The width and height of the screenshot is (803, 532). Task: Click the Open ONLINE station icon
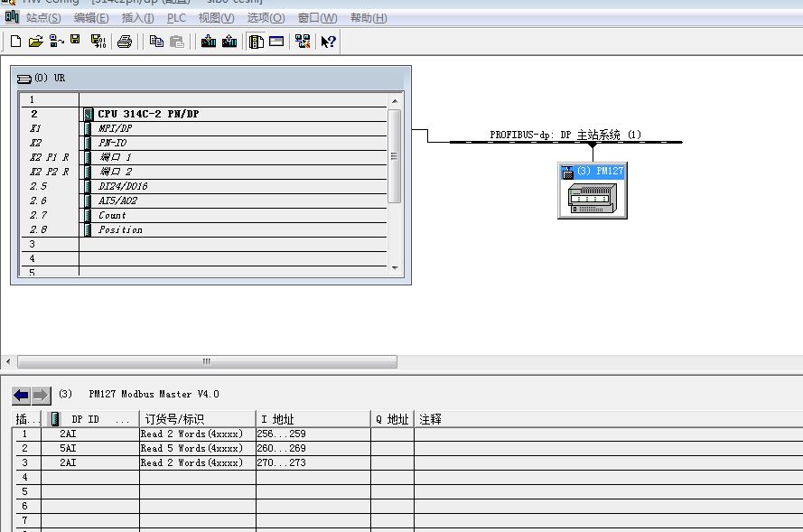[56, 42]
